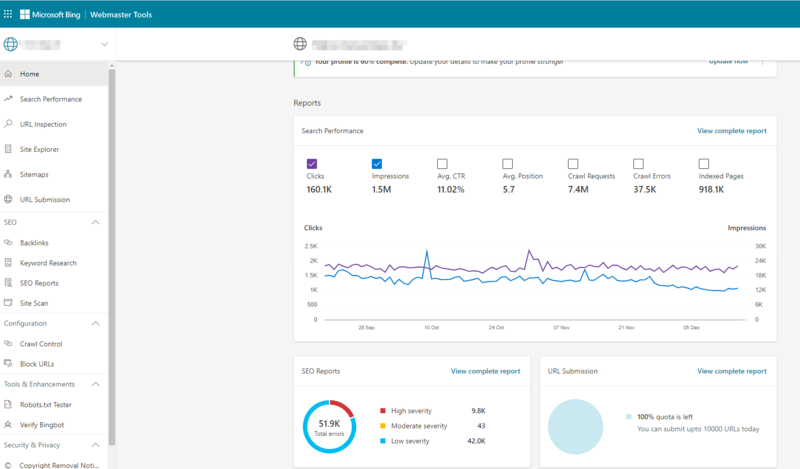
Task: Open the site selector dropdown
Action: point(104,44)
